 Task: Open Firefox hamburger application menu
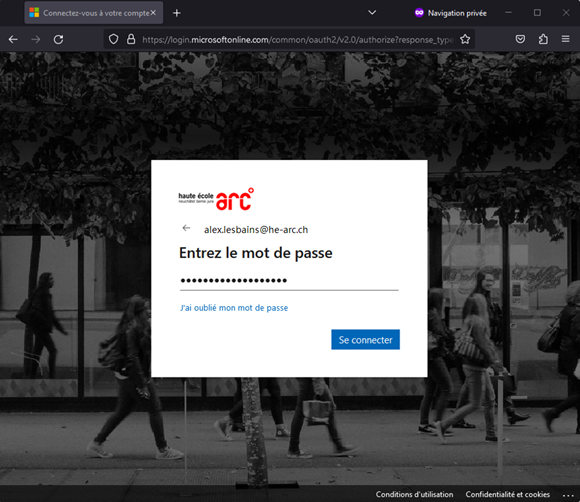tap(566, 39)
